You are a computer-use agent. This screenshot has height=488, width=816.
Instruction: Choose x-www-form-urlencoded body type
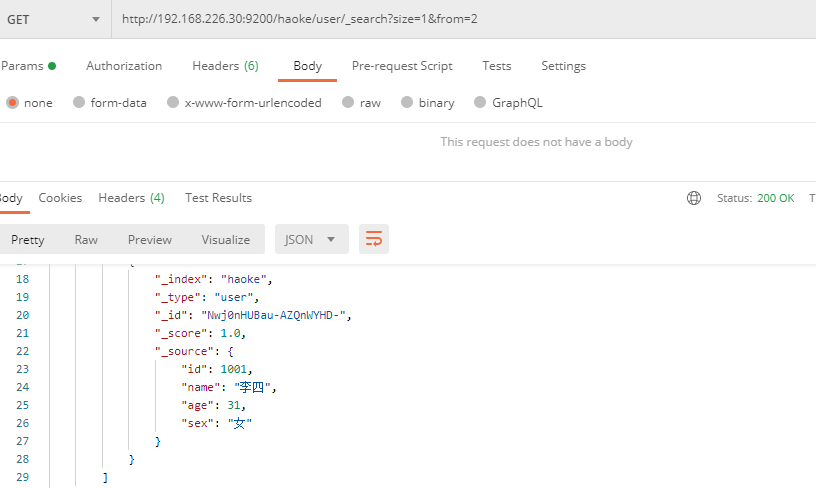(x=173, y=102)
